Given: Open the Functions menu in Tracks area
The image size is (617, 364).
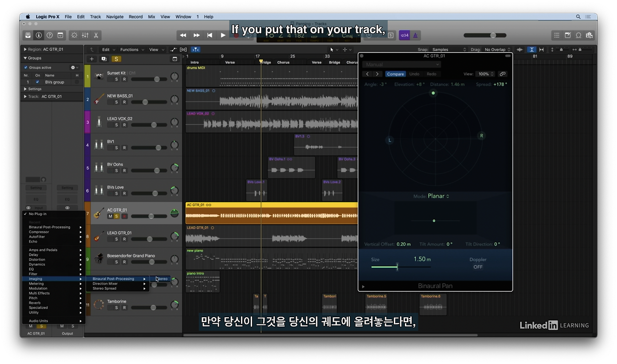Looking at the screenshot, I should [132, 50].
